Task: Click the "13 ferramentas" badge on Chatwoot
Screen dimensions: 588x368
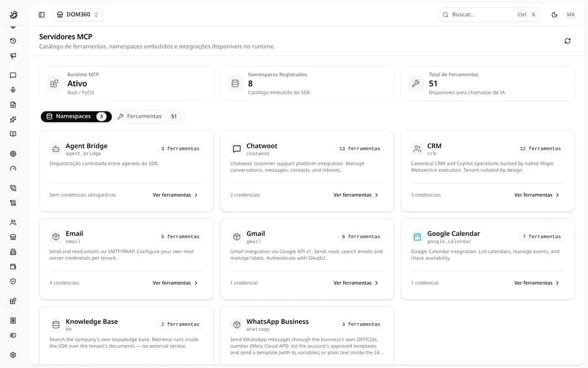Action: coord(359,149)
